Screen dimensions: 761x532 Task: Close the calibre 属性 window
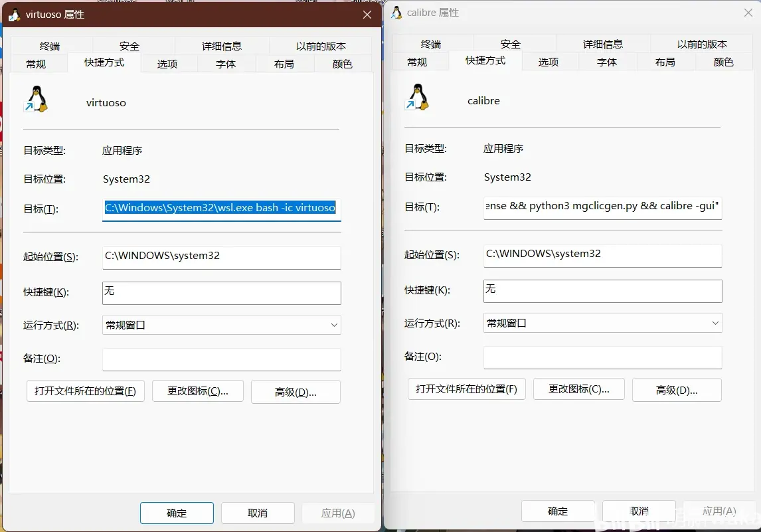tap(748, 13)
